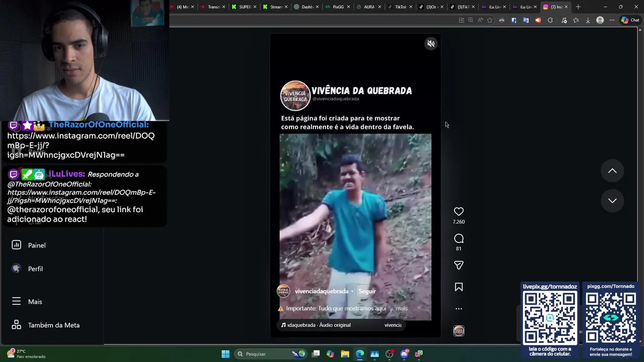Open Microsoft Edge from the taskbar
This screenshot has width=644, height=362.
(360, 354)
